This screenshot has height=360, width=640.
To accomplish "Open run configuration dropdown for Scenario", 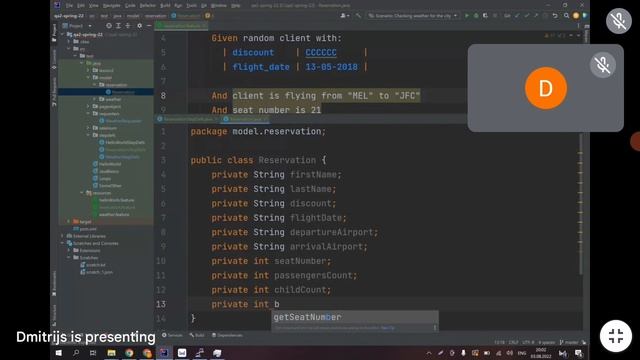I will point(413,16).
